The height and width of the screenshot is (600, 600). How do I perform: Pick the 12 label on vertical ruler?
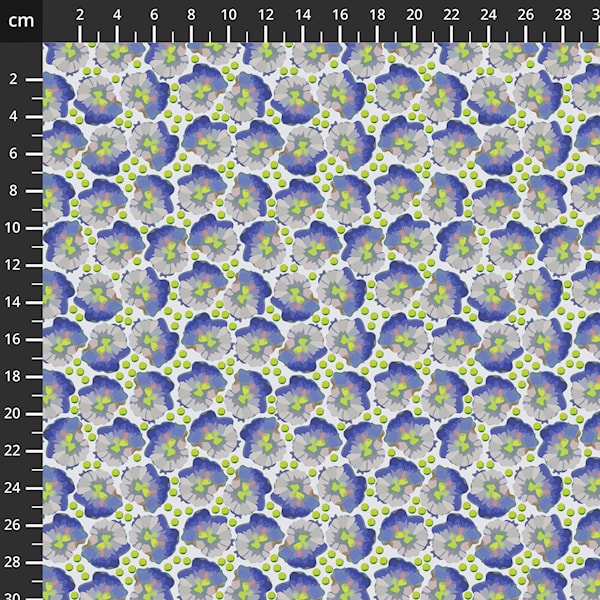pyautogui.click(x=12, y=265)
